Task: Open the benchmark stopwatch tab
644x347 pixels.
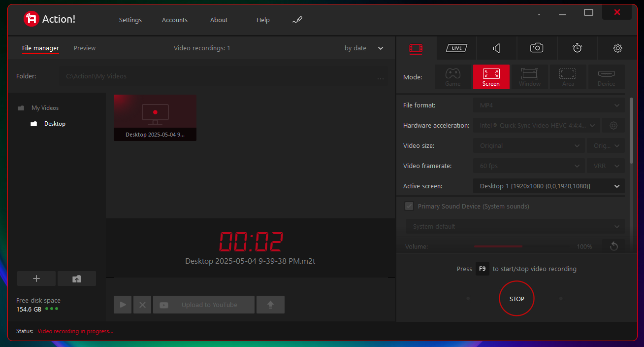Action: (577, 48)
